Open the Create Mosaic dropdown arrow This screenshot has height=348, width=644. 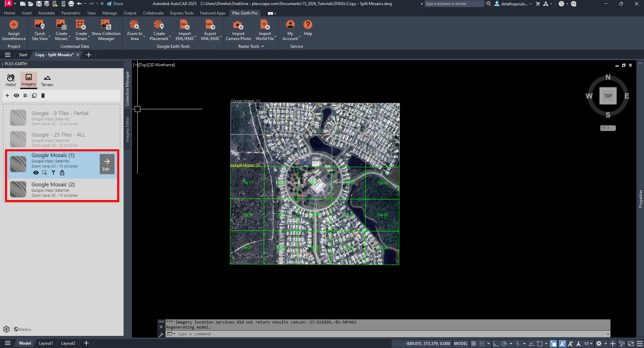pos(70,36)
